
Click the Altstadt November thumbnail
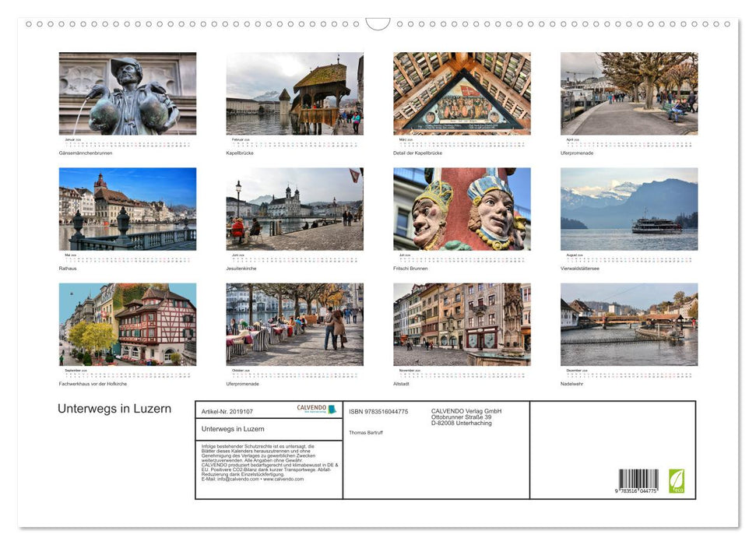click(459, 323)
